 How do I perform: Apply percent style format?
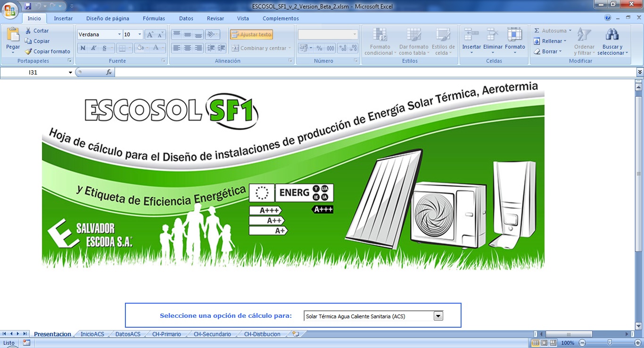point(319,48)
